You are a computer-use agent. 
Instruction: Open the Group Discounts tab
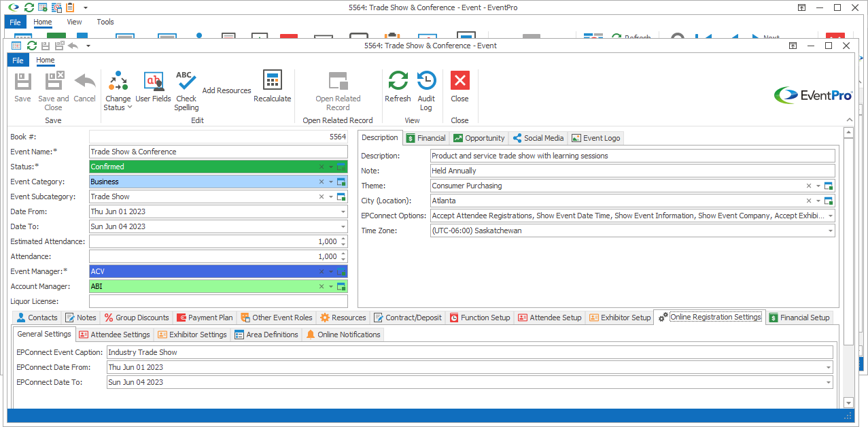tap(136, 318)
